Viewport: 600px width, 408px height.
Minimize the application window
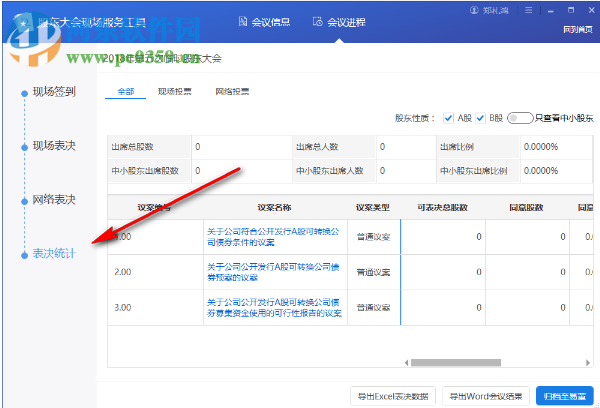[551, 11]
